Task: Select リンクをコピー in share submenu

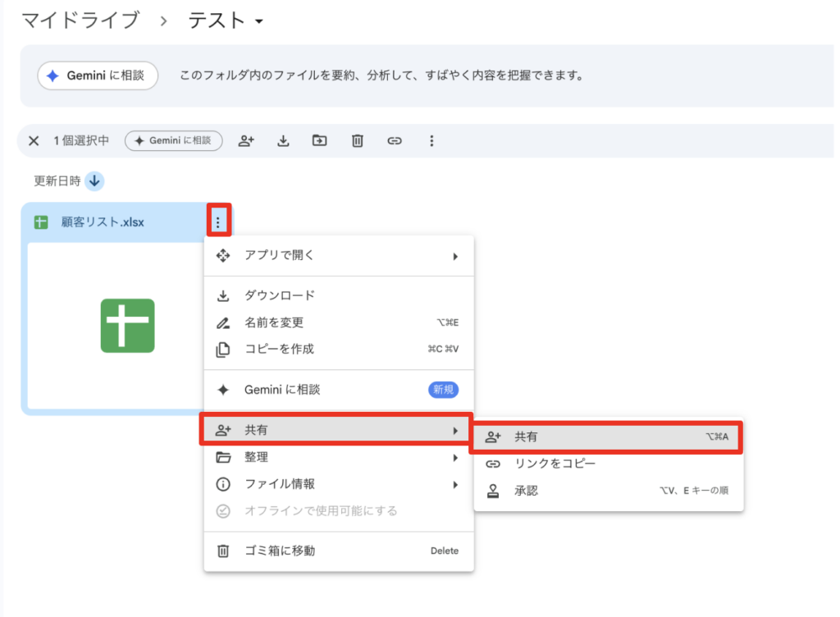Action: coord(609,464)
